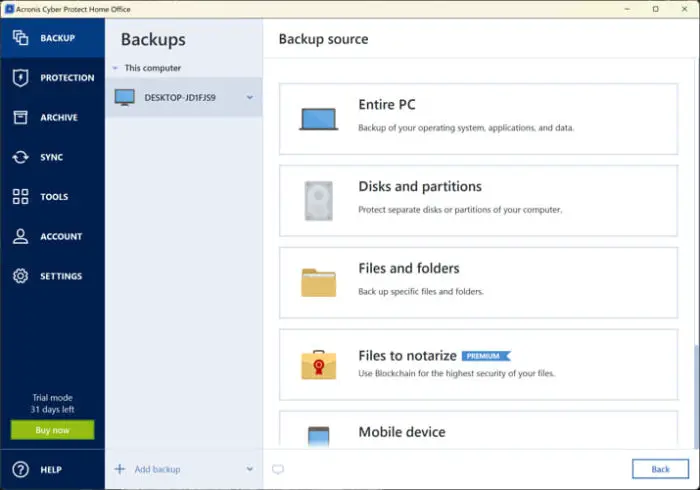Open the Add backup dropdown arrow
700x490 pixels.
(250, 469)
